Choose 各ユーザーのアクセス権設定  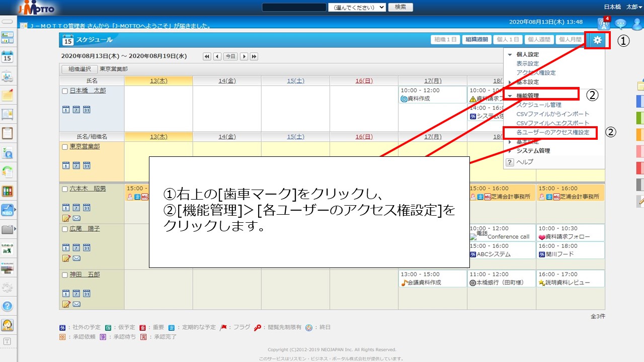[552, 132]
